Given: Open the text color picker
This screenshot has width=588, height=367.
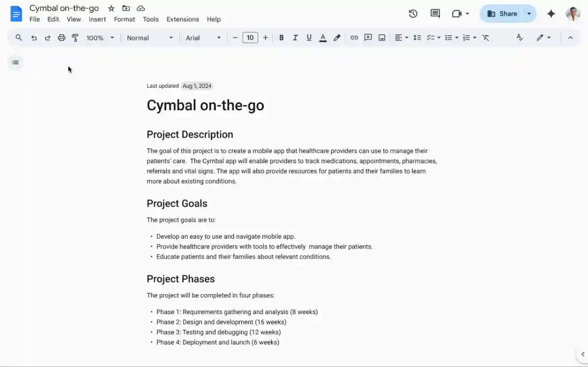Looking at the screenshot, I should click(322, 38).
